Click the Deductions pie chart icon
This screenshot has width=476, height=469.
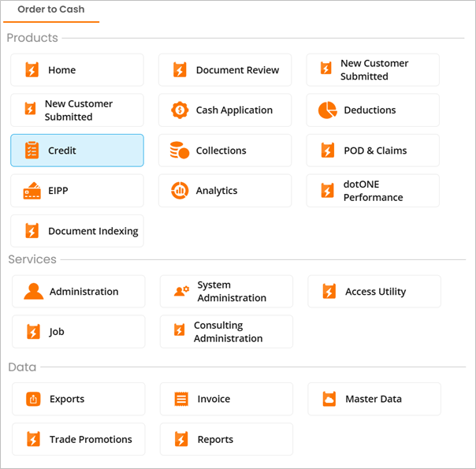tap(327, 110)
